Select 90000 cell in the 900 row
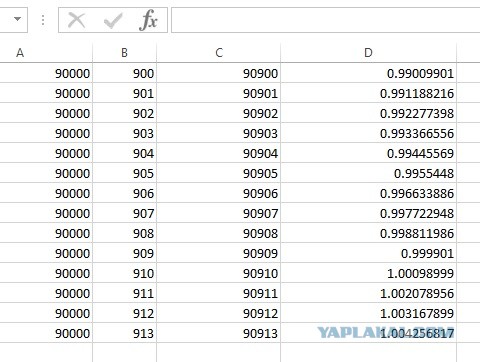The width and height of the screenshot is (480, 362). click(46, 73)
